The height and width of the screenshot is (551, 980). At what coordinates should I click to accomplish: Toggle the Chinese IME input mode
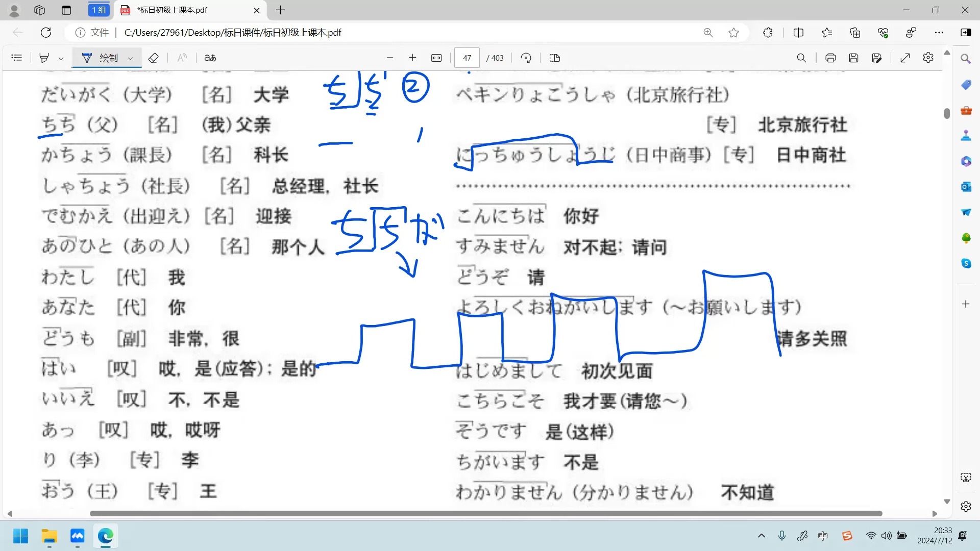pos(823,536)
